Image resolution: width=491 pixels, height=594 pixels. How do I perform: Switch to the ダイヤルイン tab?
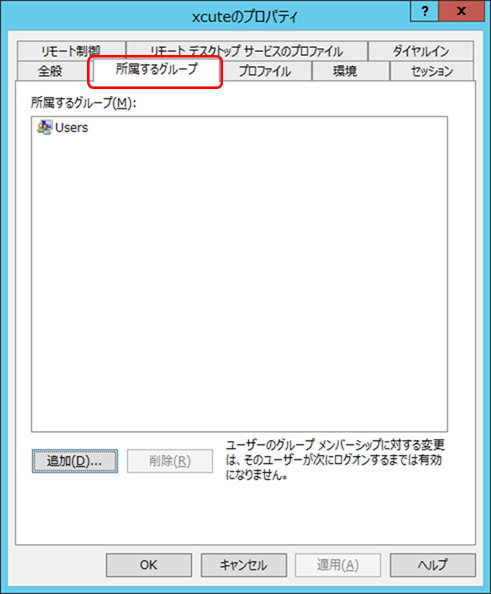421,51
